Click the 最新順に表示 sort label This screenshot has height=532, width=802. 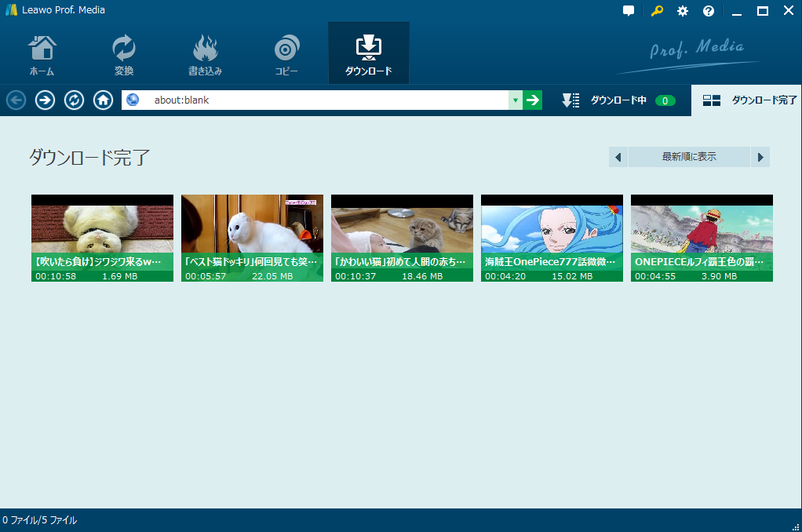[689, 157]
